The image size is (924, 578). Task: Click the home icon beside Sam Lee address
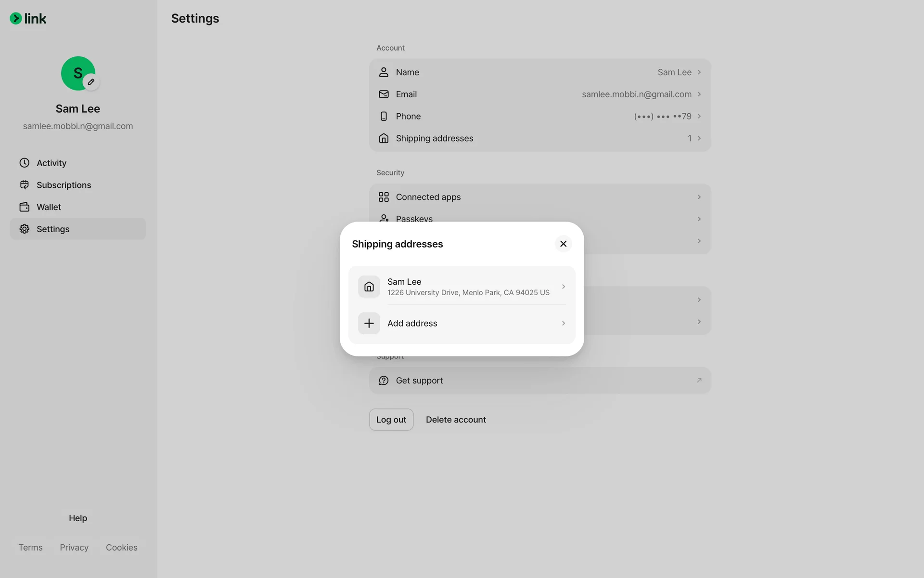click(369, 287)
